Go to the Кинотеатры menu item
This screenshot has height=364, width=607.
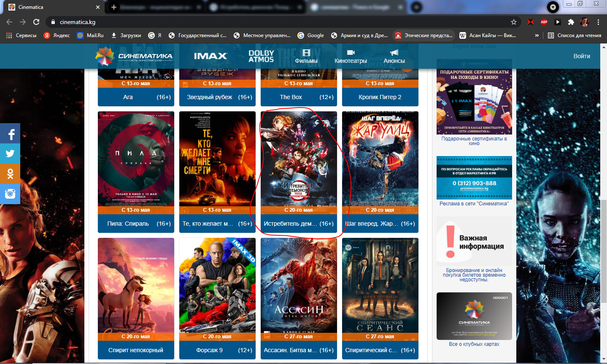351,57
